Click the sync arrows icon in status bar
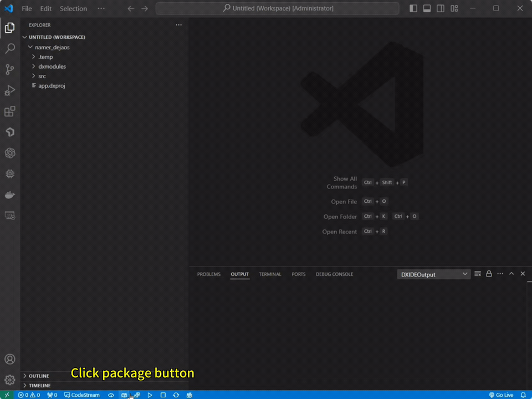This screenshot has width=532, height=399. (x=176, y=395)
